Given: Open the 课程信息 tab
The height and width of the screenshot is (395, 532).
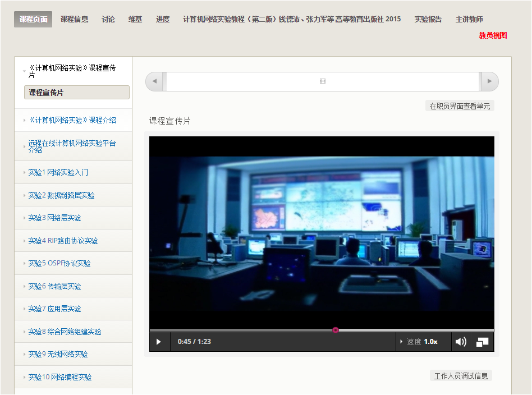Looking at the screenshot, I should coord(74,20).
